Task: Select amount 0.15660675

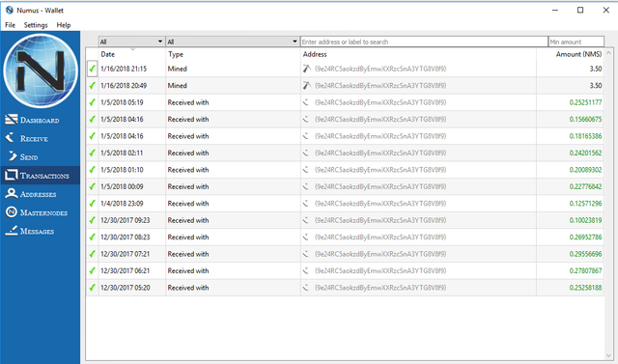Action: (x=585, y=120)
